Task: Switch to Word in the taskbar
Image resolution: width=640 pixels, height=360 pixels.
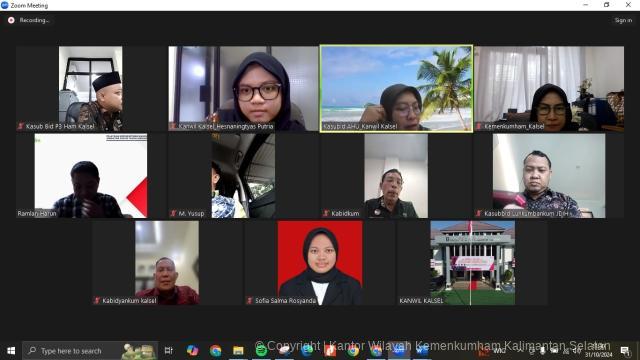Action: pos(422,351)
